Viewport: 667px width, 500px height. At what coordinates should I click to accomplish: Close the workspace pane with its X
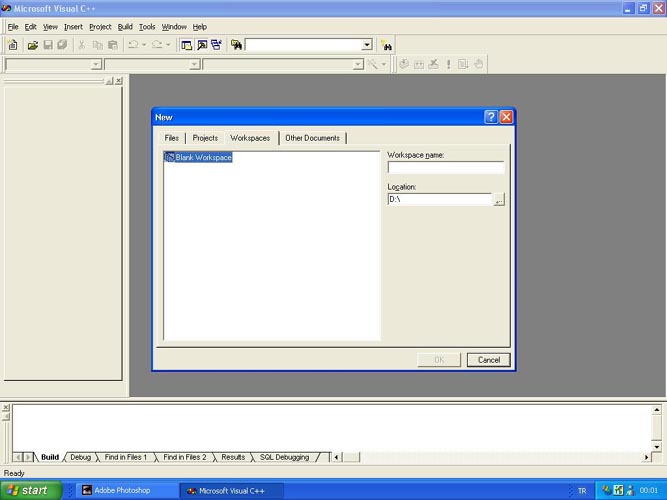[x=119, y=80]
